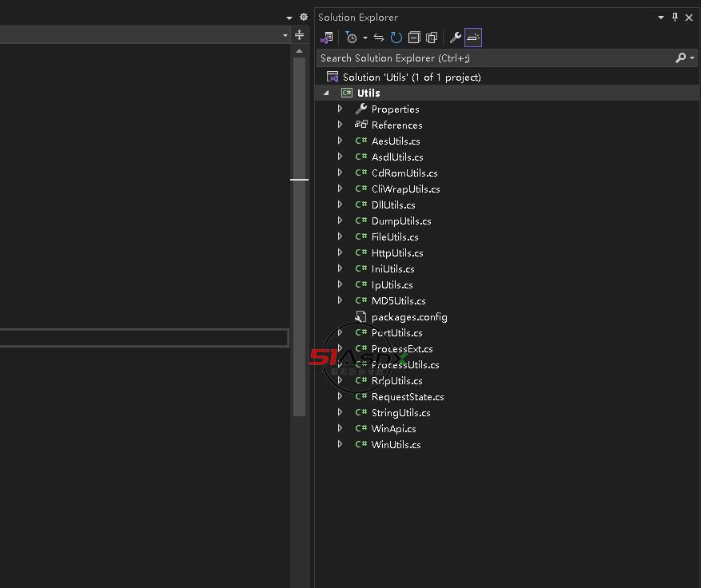
Task: Open the search options dropdown arrow
Action: point(692,58)
